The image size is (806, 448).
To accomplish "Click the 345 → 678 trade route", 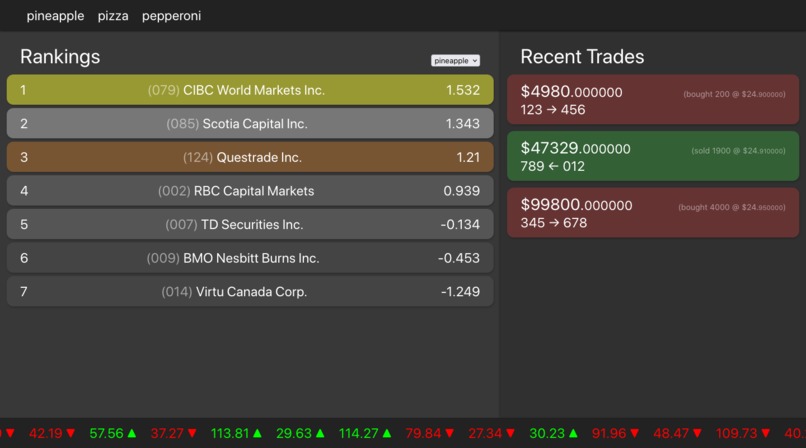I will (x=554, y=223).
